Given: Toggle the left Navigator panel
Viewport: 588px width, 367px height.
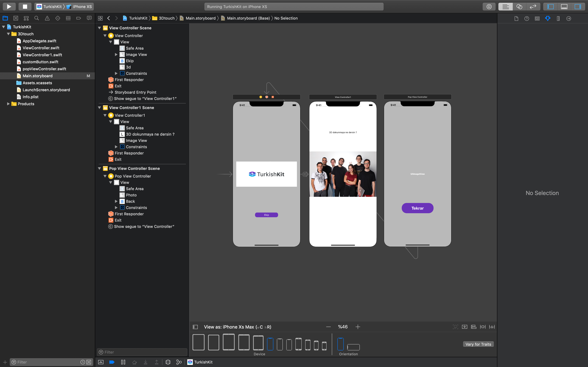Looking at the screenshot, I should 550,7.
